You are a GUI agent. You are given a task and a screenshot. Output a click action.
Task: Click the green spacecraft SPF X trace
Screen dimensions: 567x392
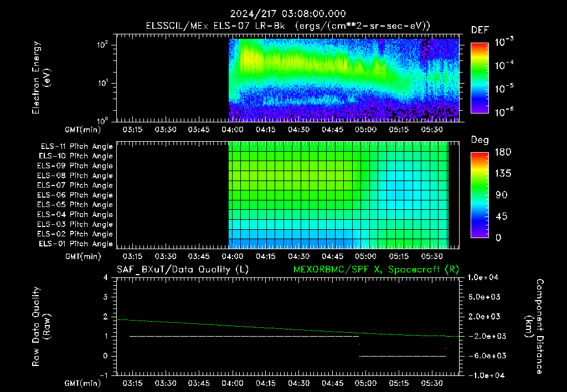[288, 328]
